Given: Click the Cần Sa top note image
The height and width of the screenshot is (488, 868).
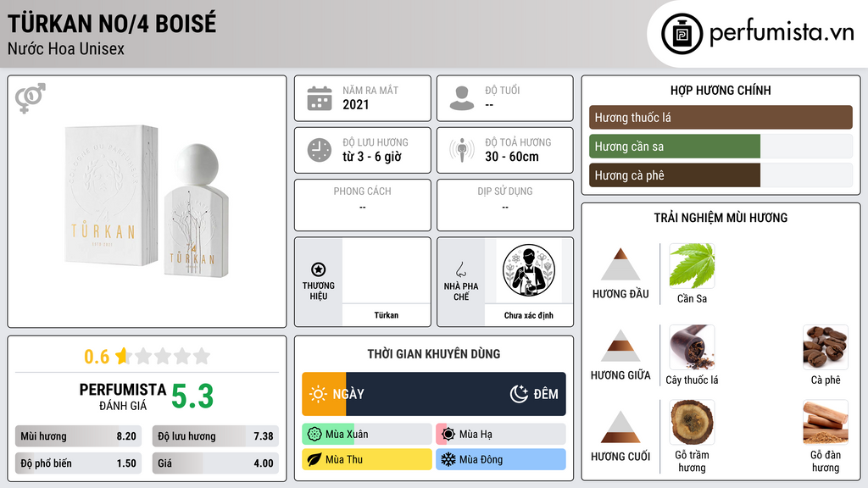Looking at the screenshot, I should coord(692,266).
